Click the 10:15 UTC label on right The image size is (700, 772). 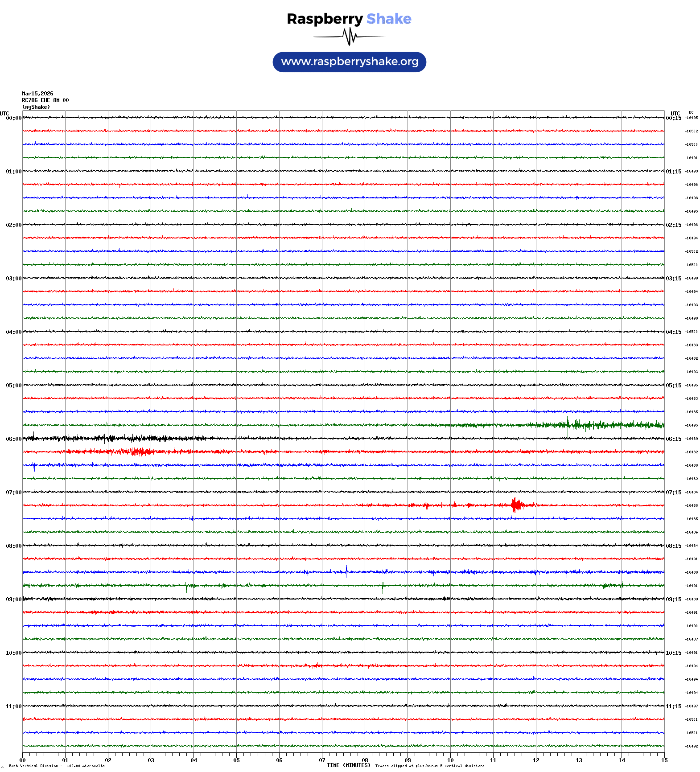tap(673, 653)
